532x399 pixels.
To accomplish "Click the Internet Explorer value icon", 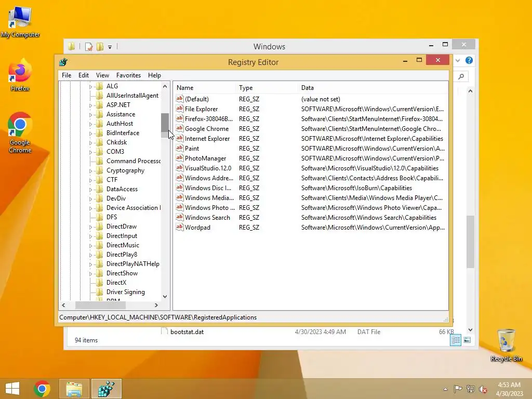I will click(x=179, y=138).
